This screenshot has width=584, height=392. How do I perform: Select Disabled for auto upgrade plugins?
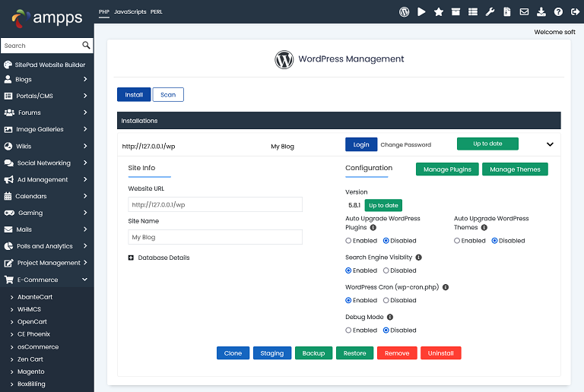coord(386,241)
